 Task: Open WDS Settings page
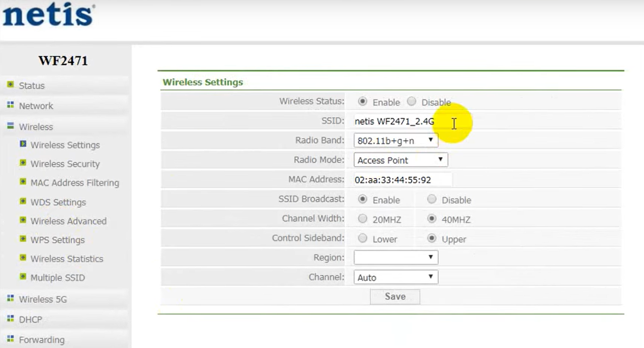pyautogui.click(x=58, y=202)
